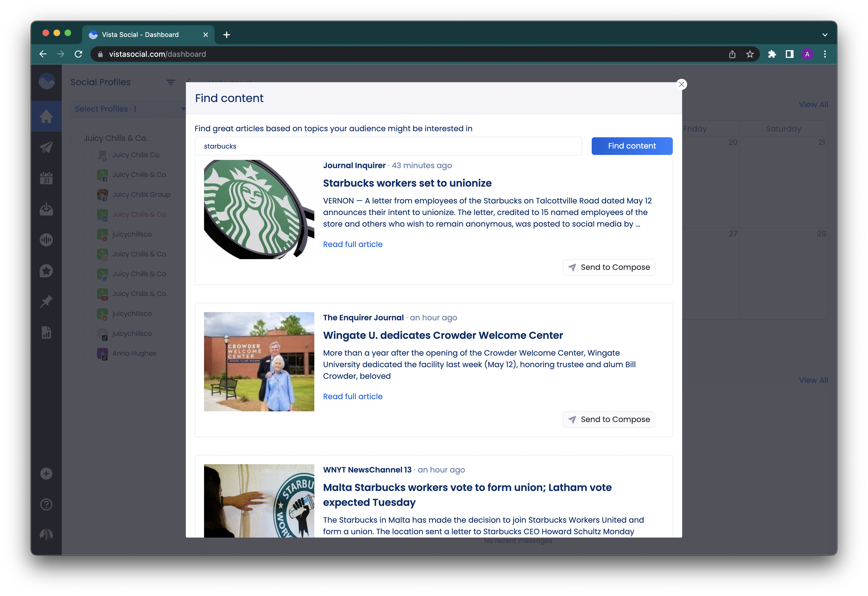Open the Calendar icon in sidebar
Image resolution: width=868 pixels, height=596 pixels.
coord(46,178)
